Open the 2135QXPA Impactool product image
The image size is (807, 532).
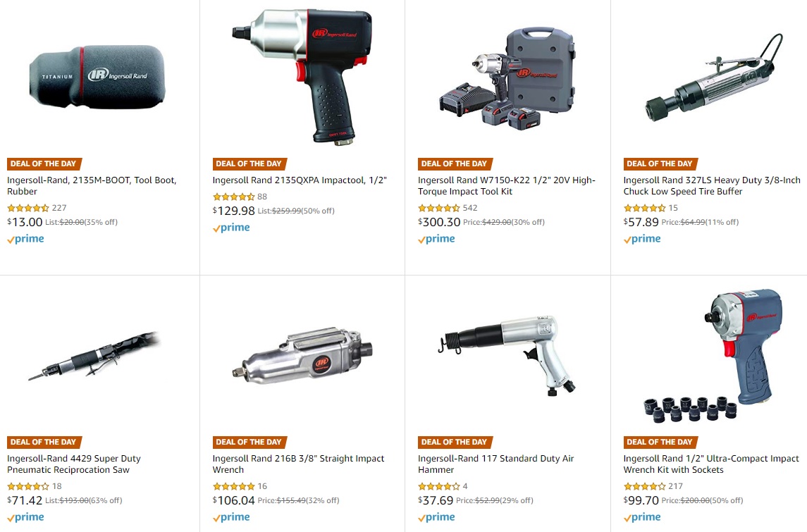(x=302, y=76)
